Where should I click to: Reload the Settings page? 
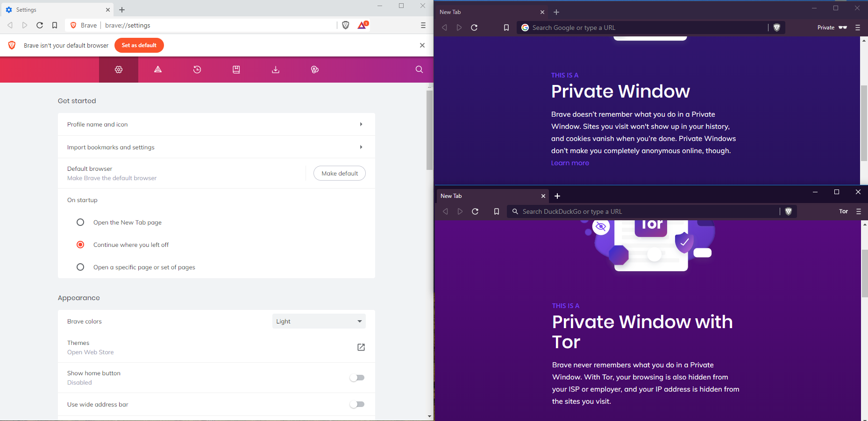click(40, 25)
